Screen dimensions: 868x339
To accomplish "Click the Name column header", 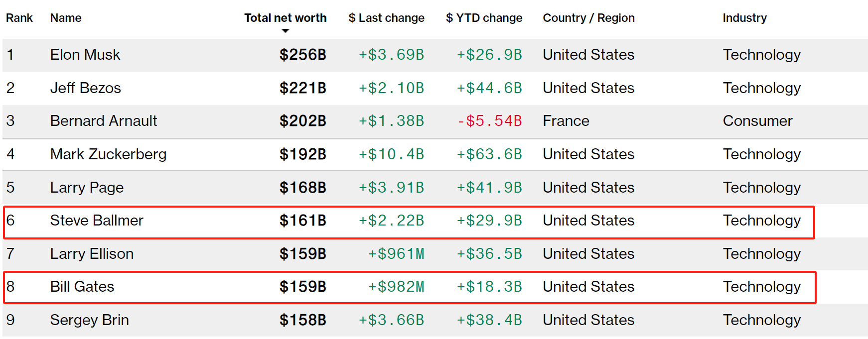I will tap(66, 18).
